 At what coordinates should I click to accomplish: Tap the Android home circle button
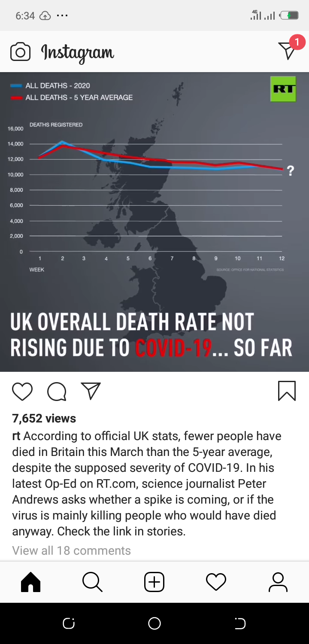[x=154, y=623]
